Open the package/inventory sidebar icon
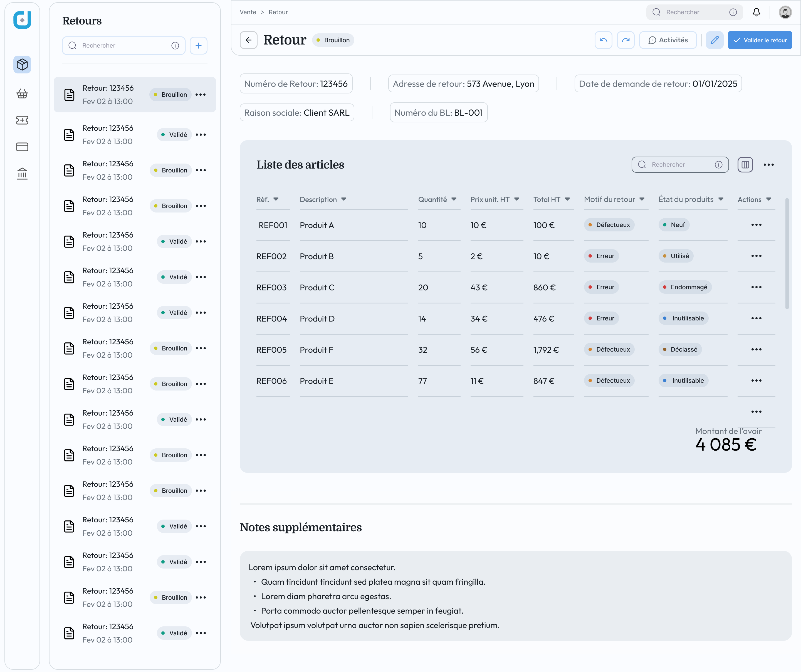801x672 pixels. [x=22, y=65]
